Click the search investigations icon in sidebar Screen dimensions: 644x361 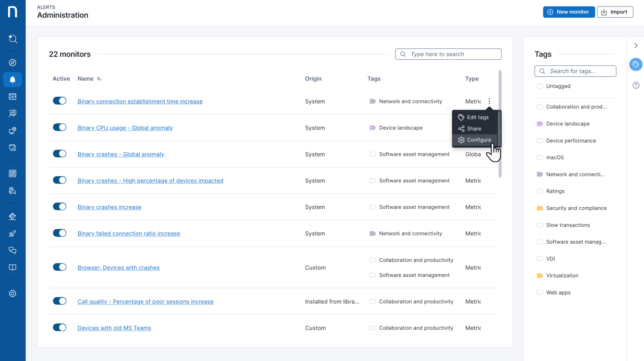coord(12,39)
